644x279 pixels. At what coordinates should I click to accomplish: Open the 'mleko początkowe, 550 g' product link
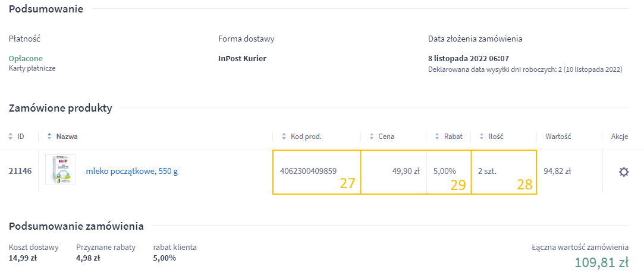pyautogui.click(x=132, y=172)
